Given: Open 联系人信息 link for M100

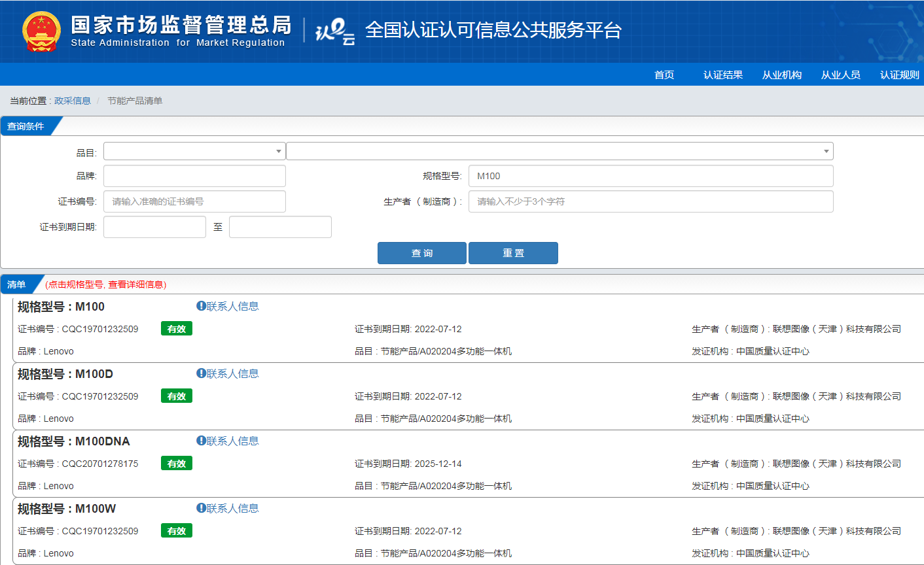Looking at the screenshot, I should pyautogui.click(x=233, y=306).
